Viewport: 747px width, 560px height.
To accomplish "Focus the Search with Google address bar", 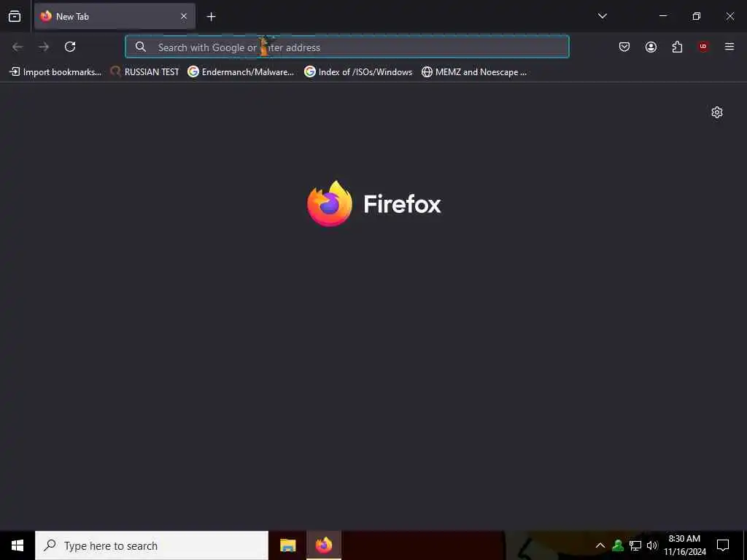I will (x=347, y=47).
